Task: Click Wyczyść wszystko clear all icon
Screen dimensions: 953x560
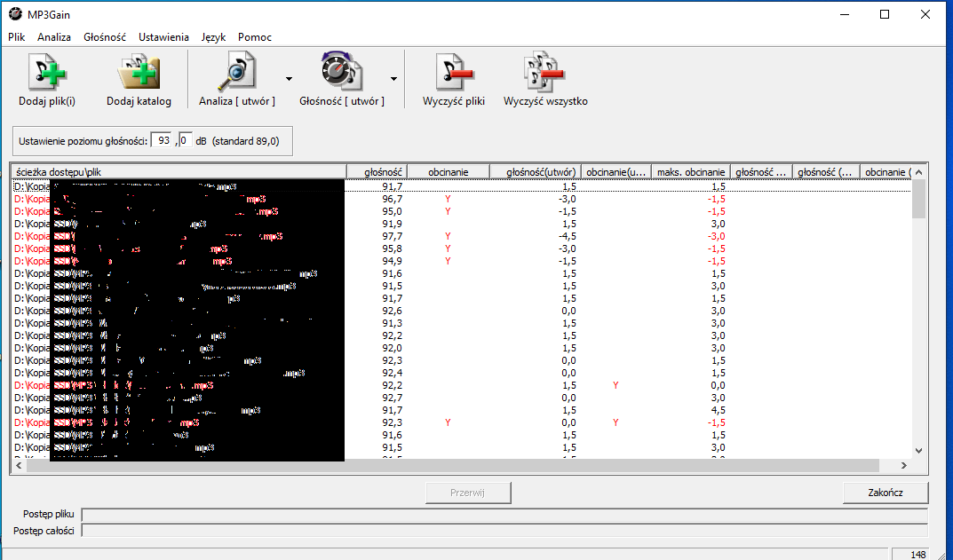Action: tap(545, 73)
